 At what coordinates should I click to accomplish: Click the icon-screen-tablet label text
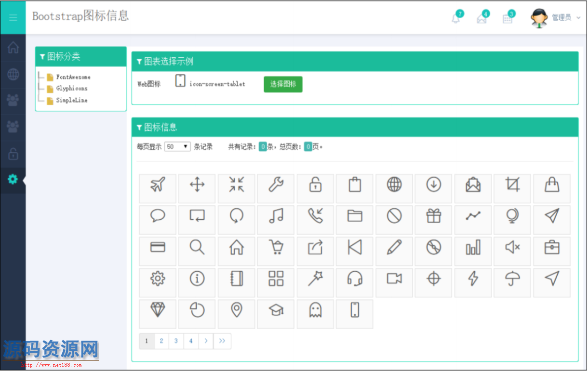[x=217, y=84]
